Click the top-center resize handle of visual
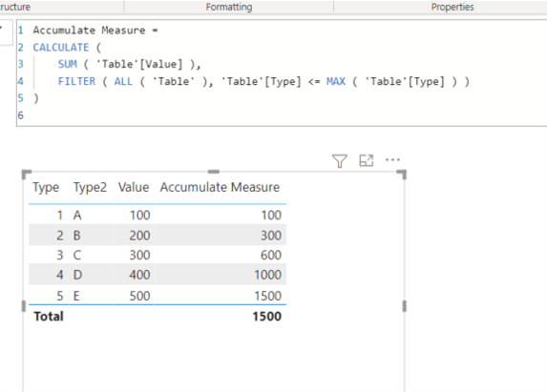 click(x=214, y=172)
